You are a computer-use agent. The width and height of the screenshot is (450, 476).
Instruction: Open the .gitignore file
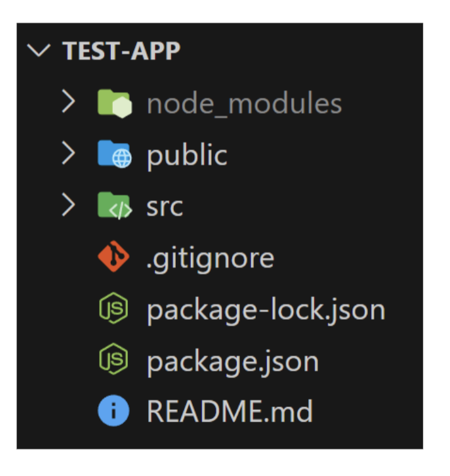pyautogui.click(x=210, y=258)
